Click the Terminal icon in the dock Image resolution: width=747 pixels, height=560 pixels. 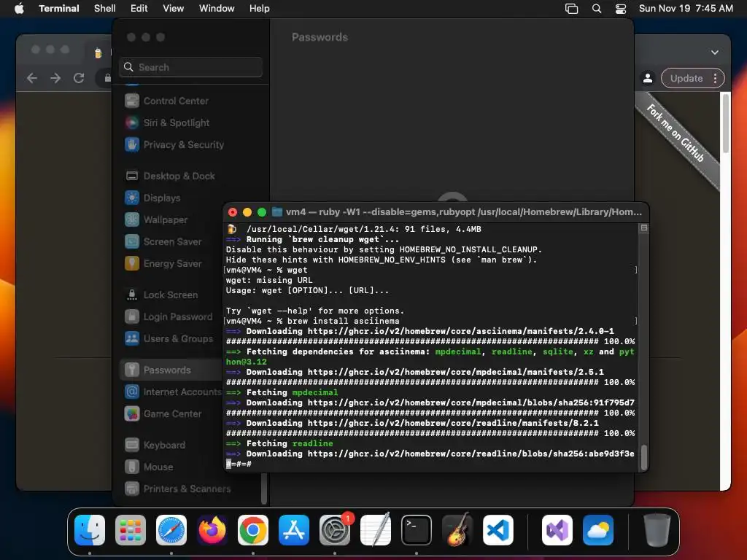(417, 530)
